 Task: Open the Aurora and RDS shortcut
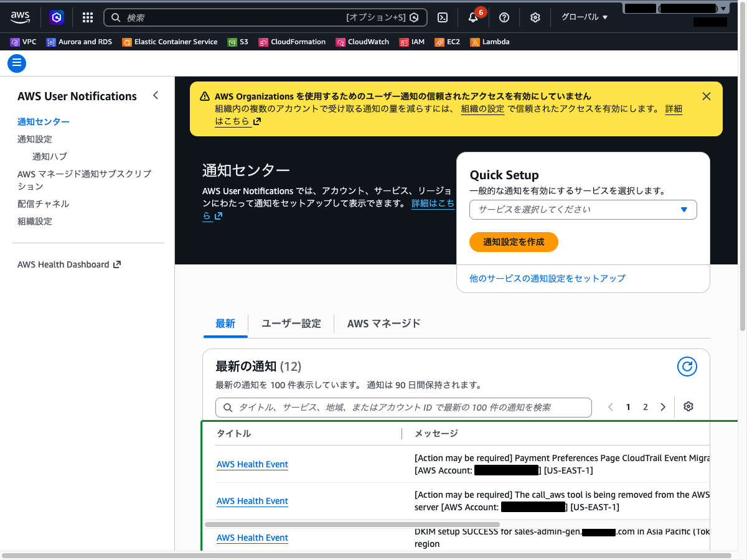[79, 42]
